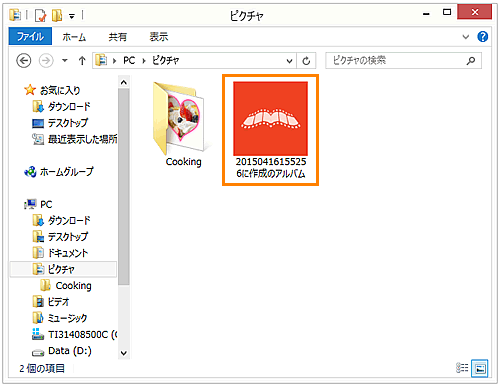Refresh the folder view

tap(306, 61)
